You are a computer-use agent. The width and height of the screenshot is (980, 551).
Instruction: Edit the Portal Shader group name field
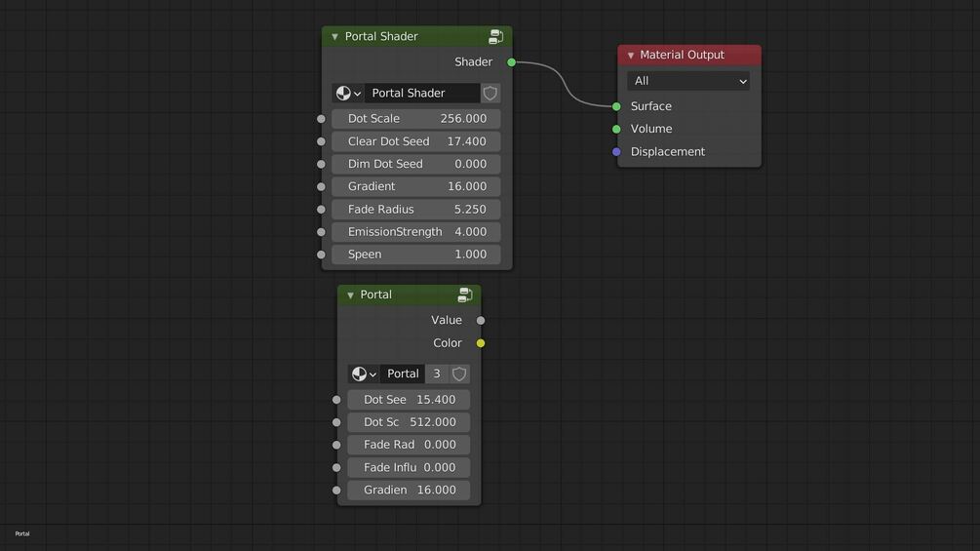(422, 93)
